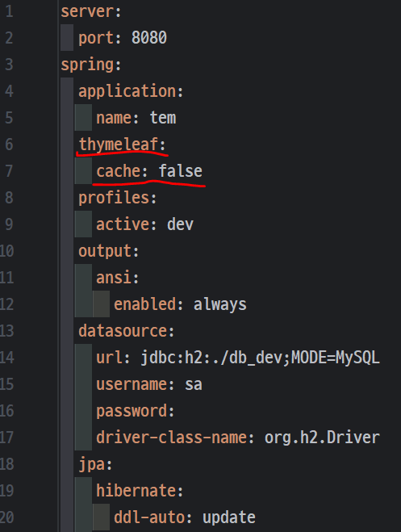The width and height of the screenshot is (401, 532).
Task: Click the enabled value always
Action: pyautogui.click(x=220, y=304)
